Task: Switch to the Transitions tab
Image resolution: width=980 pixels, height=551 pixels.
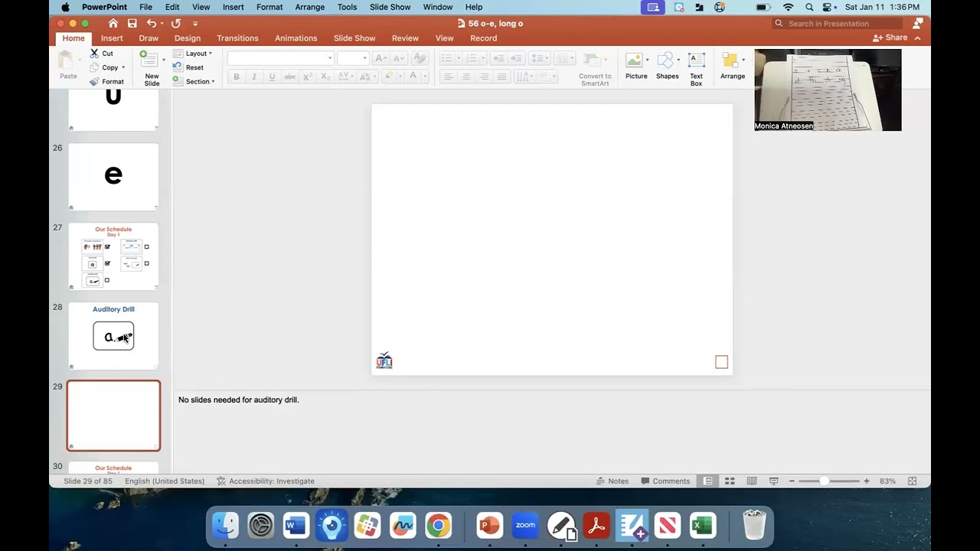Action: click(237, 38)
